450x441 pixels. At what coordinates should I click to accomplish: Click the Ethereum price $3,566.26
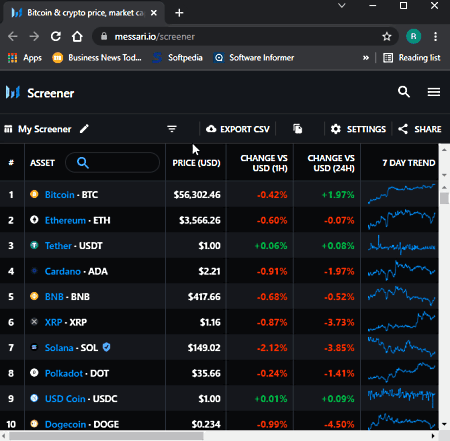pos(200,220)
